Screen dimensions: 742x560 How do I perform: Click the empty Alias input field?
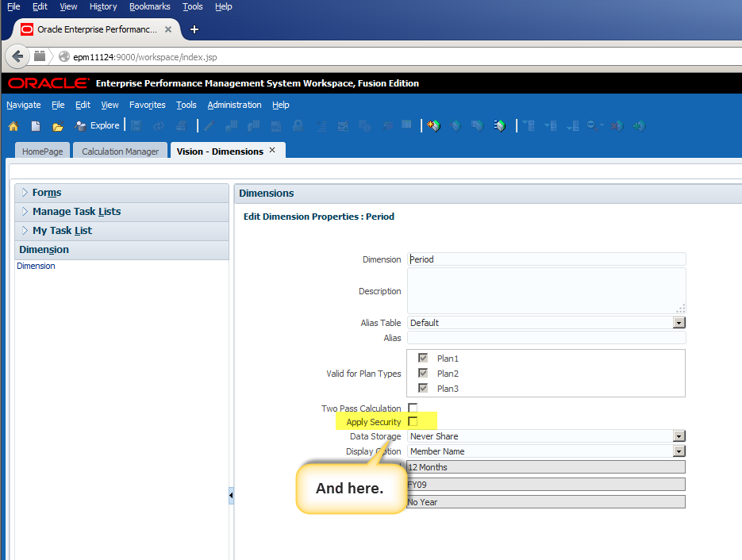coord(546,338)
